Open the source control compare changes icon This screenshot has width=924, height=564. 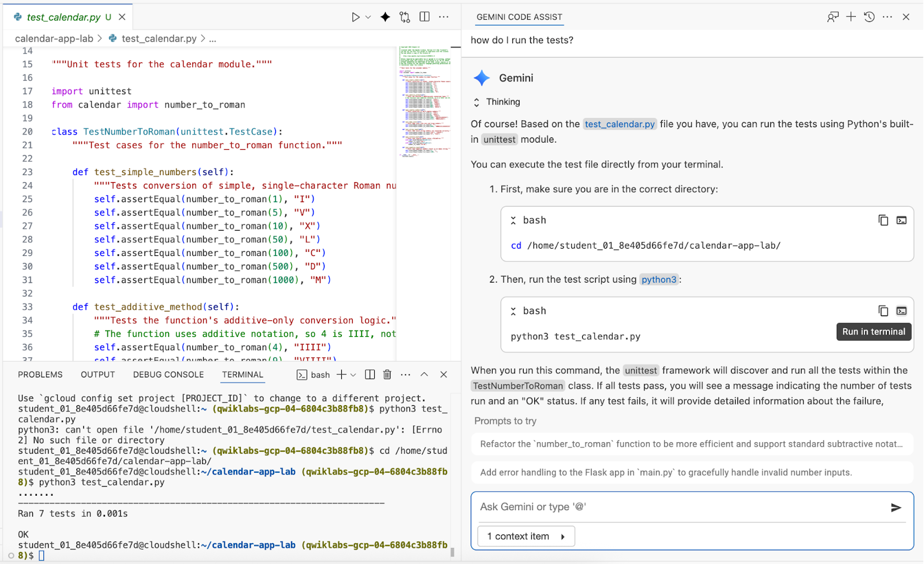405,17
